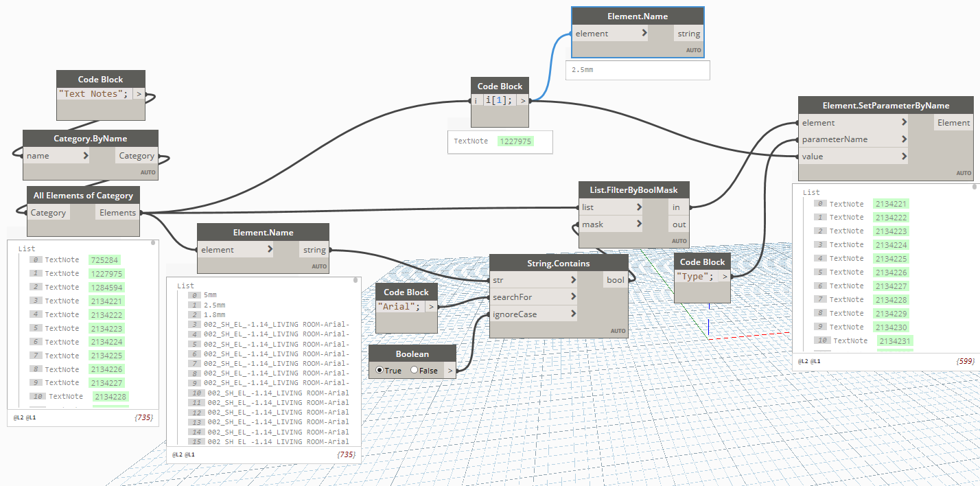Click output port of "Arial" Code Block

tap(431, 307)
